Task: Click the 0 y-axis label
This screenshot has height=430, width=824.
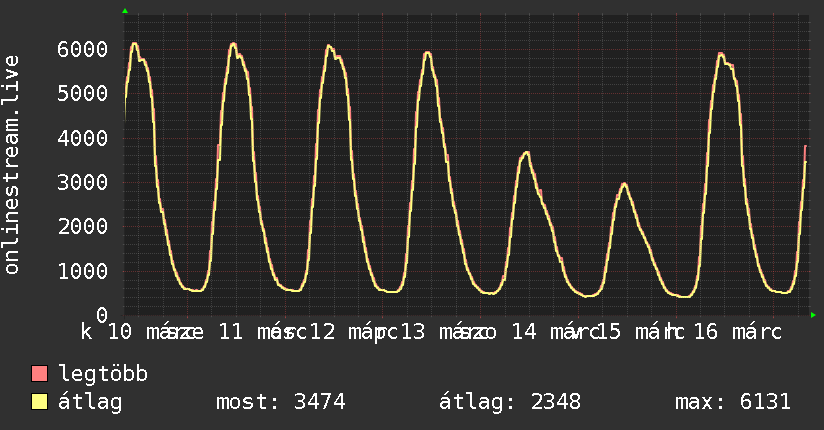Action: pyautogui.click(x=102, y=315)
